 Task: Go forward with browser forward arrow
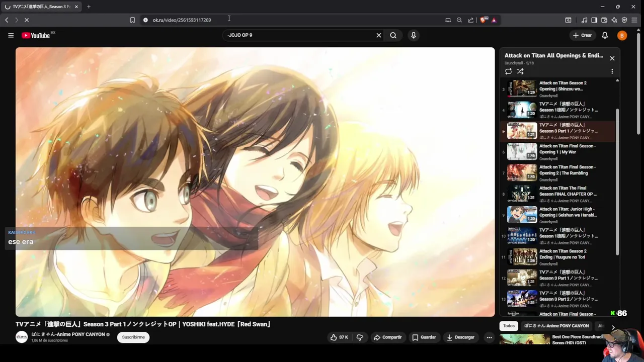point(16,20)
